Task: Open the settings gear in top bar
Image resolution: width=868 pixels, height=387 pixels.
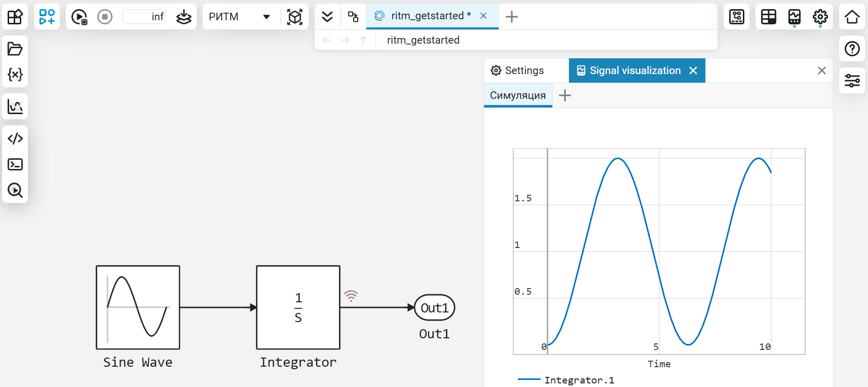Action: [x=820, y=17]
